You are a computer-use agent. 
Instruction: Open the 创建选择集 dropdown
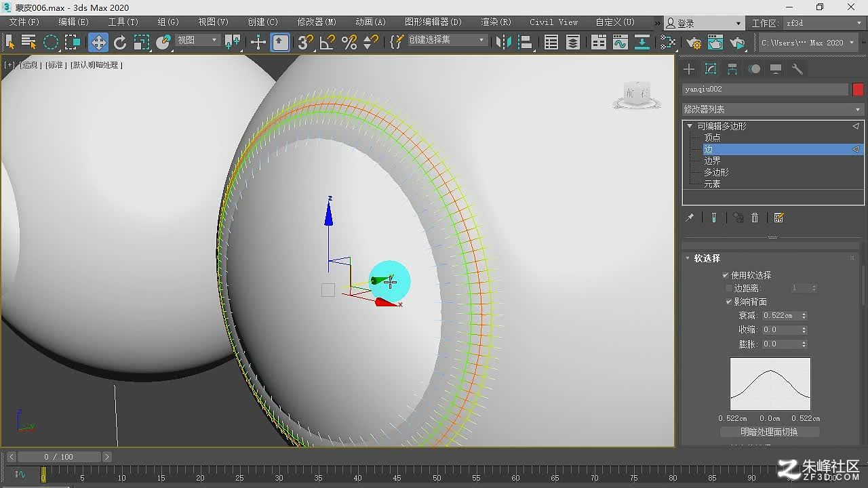[447, 40]
